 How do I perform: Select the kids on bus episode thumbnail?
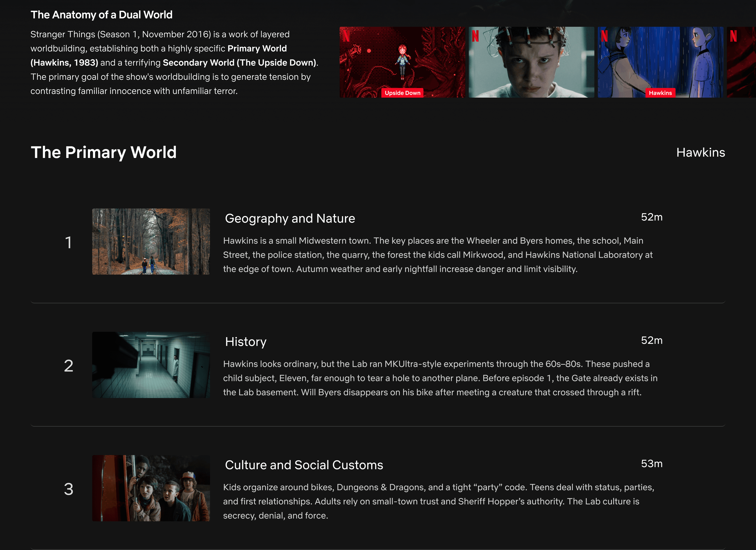151,488
